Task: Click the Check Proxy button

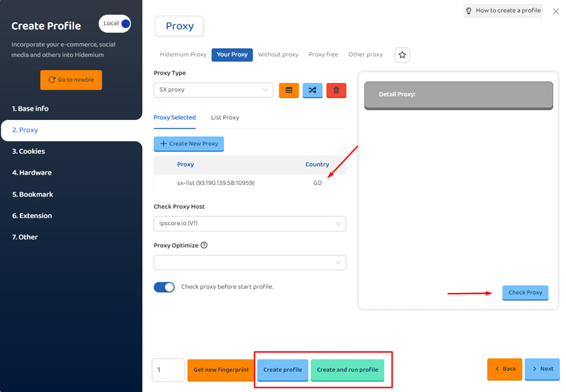Action: coord(525,293)
